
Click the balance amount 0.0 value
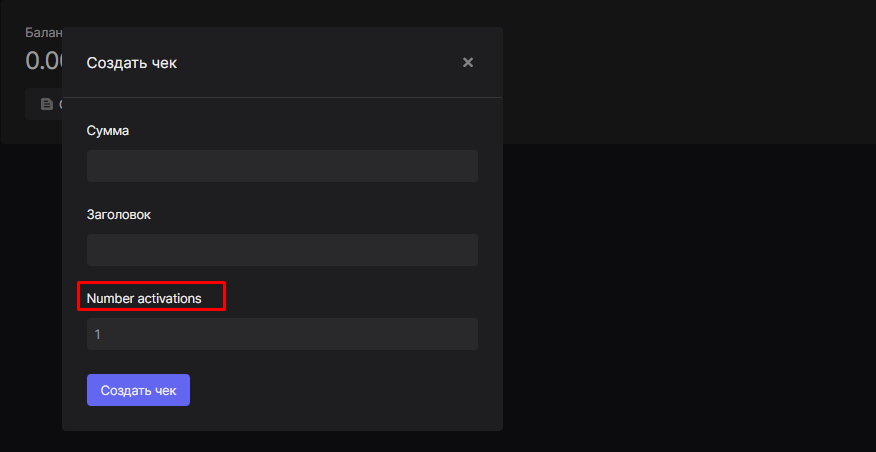click(x=42, y=61)
